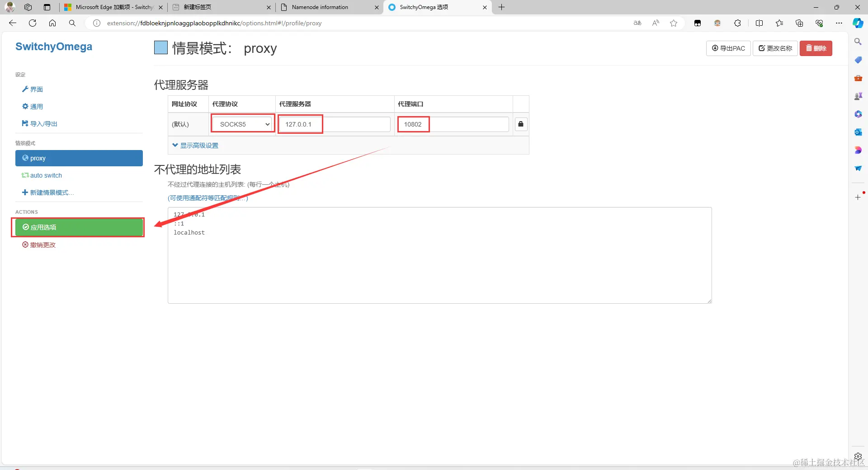Click inside bypass list text area
Screen dimensions: 868x470
click(439, 255)
